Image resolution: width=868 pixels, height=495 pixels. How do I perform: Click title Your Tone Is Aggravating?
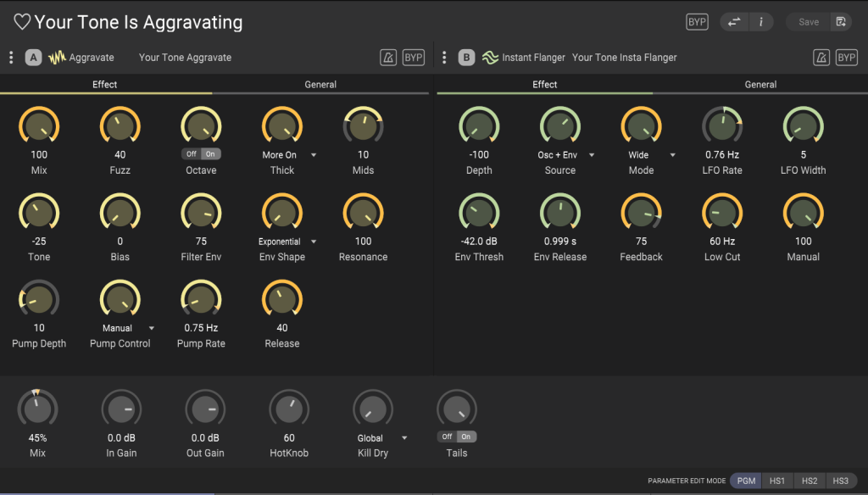[x=138, y=22]
